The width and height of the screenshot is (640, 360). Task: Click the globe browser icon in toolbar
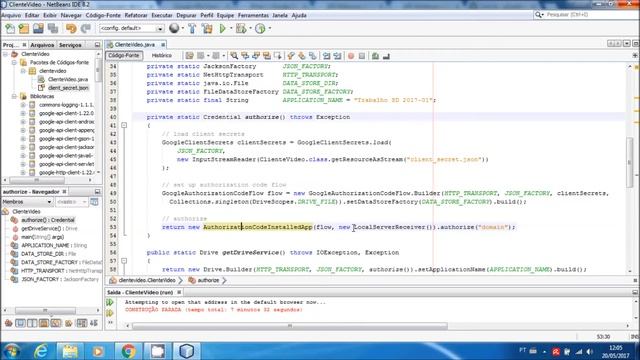(x=174, y=28)
